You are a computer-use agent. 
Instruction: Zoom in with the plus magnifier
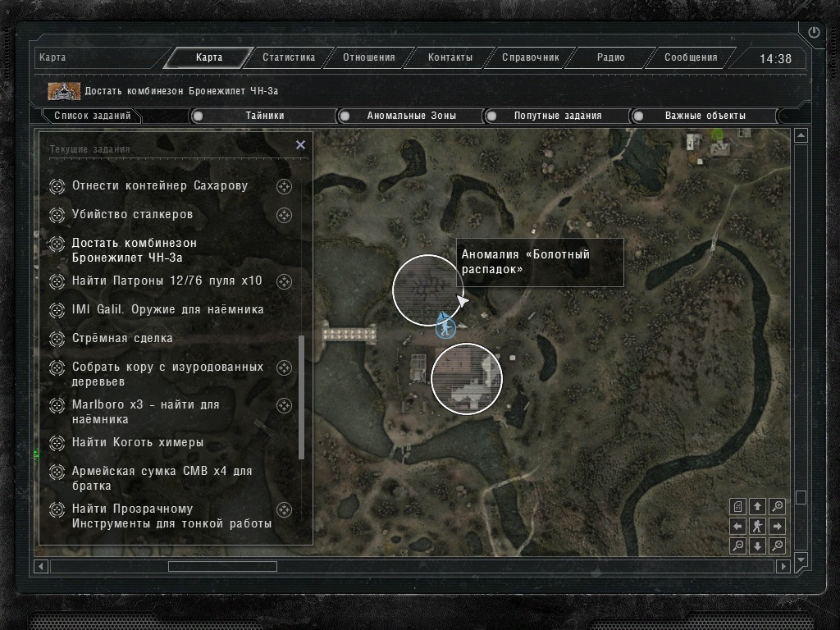point(778,506)
